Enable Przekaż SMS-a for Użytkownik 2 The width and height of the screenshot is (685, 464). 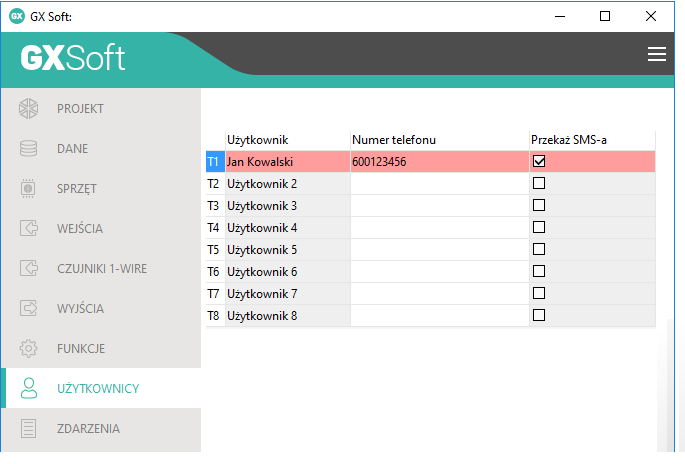539,183
